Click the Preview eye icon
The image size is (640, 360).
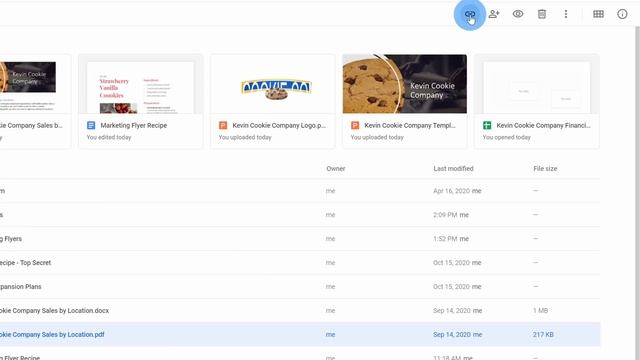pyautogui.click(x=518, y=14)
